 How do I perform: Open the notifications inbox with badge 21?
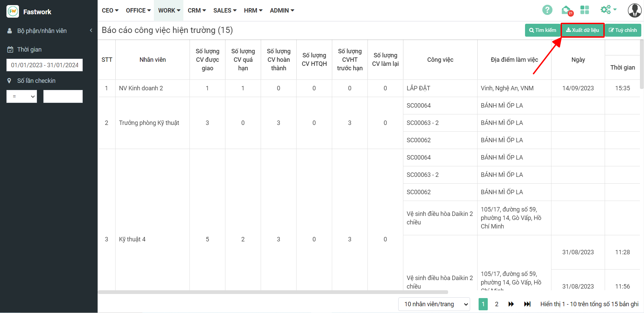566,10
